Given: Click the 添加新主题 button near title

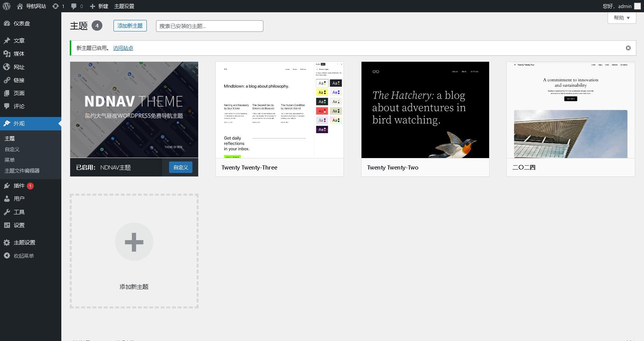Looking at the screenshot, I should [x=130, y=26].
